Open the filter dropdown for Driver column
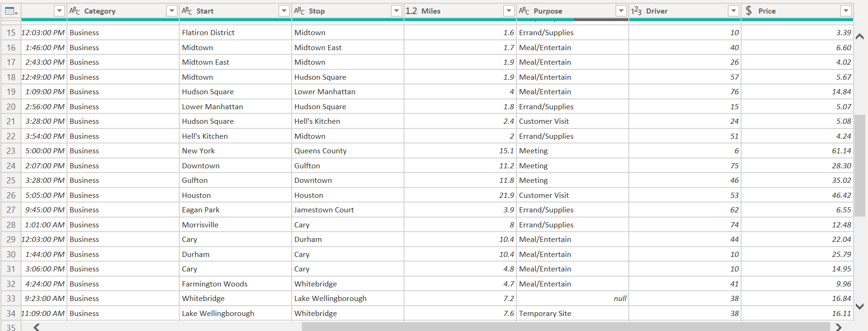 [734, 11]
